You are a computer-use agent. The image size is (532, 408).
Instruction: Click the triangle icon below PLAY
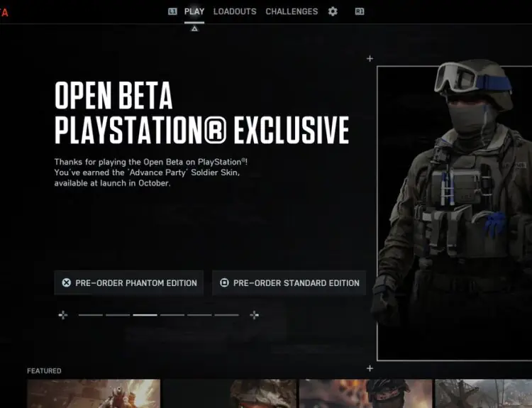(194, 28)
